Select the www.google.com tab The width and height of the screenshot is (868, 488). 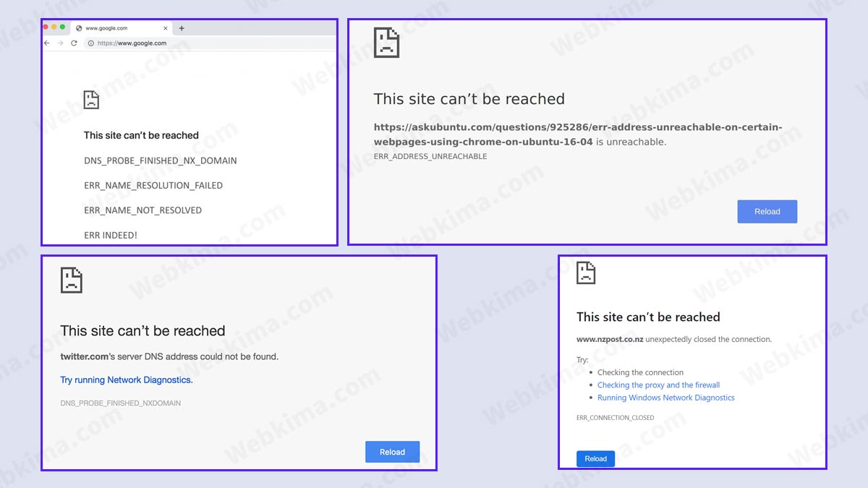coord(122,28)
